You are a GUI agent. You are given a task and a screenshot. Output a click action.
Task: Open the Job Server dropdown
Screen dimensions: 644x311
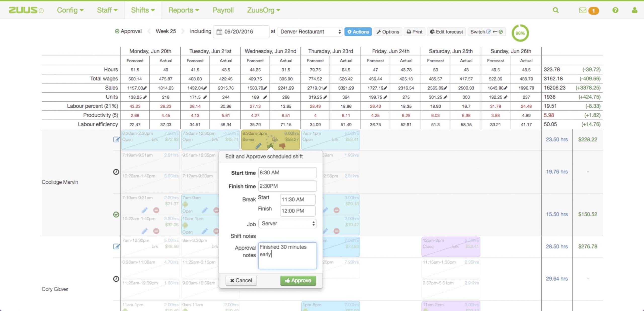click(287, 224)
